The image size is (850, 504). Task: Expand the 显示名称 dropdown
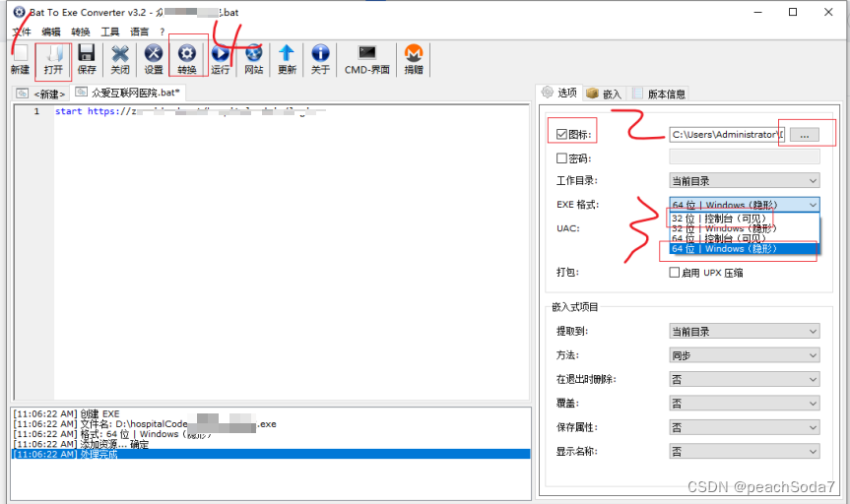pos(745,451)
